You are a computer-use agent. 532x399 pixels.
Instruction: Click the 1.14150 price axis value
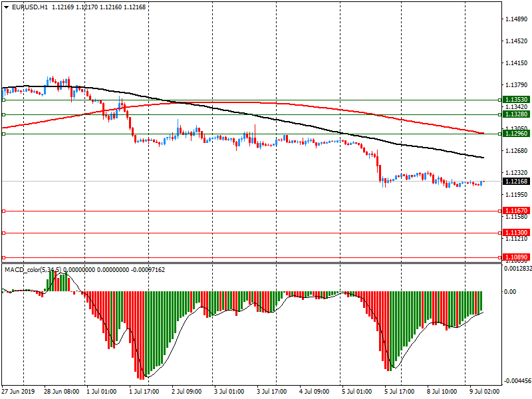point(517,63)
